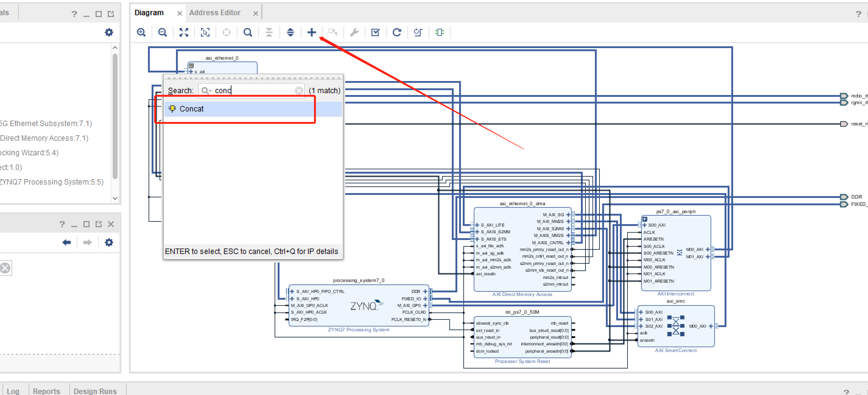Open settings gear in lower-left panel
Image resolution: width=868 pixels, height=395 pixels.
(x=109, y=242)
